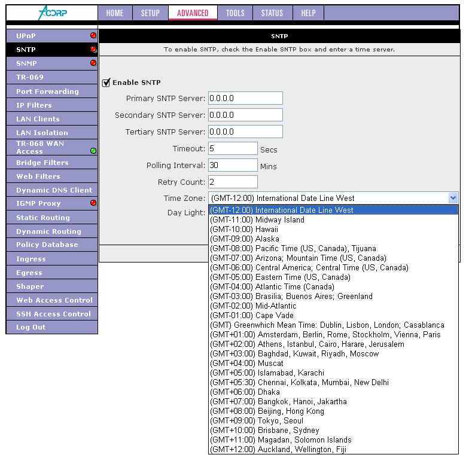Go to SNMP page in sidebar
The image size is (466, 476).
click(51, 63)
